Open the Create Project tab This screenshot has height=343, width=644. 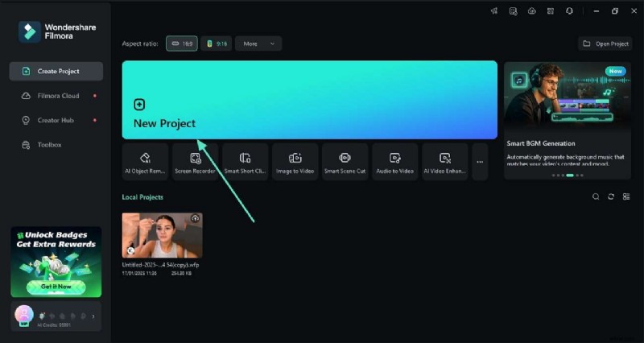coord(56,71)
